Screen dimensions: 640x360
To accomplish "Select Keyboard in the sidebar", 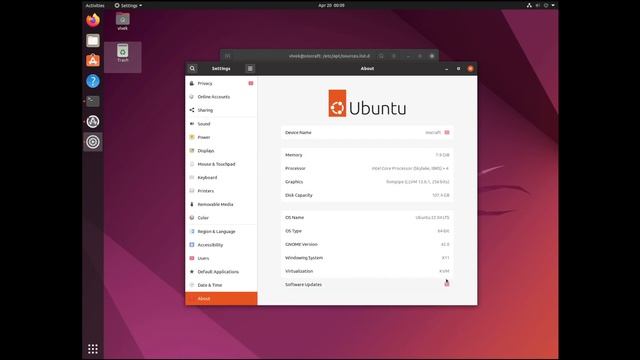I will click(221, 178).
